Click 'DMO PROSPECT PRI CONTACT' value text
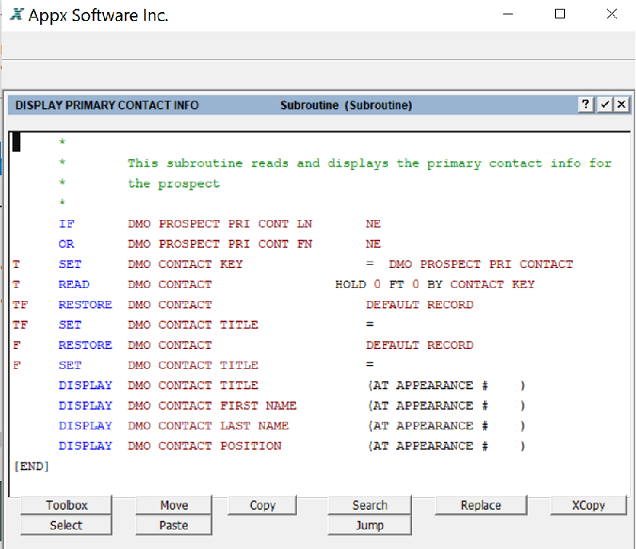The width and height of the screenshot is (636, 549). coord(481,264)
